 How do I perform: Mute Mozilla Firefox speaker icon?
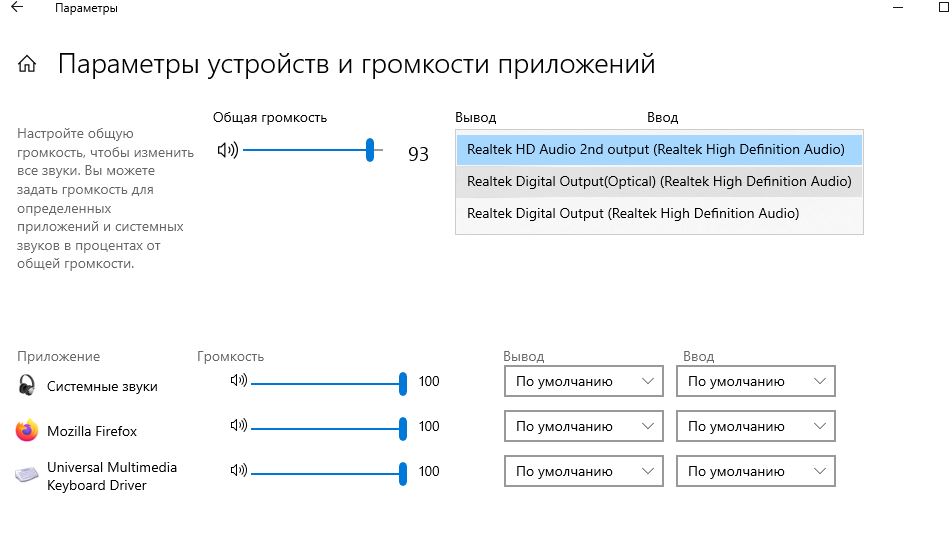(x=238, y=426)
